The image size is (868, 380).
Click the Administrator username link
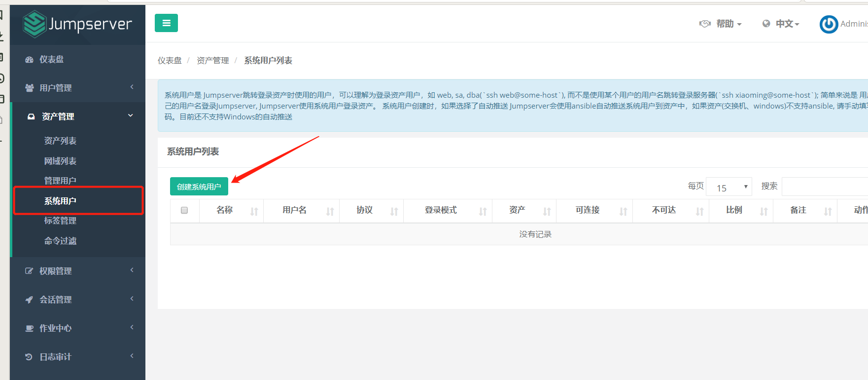(854, 24)
